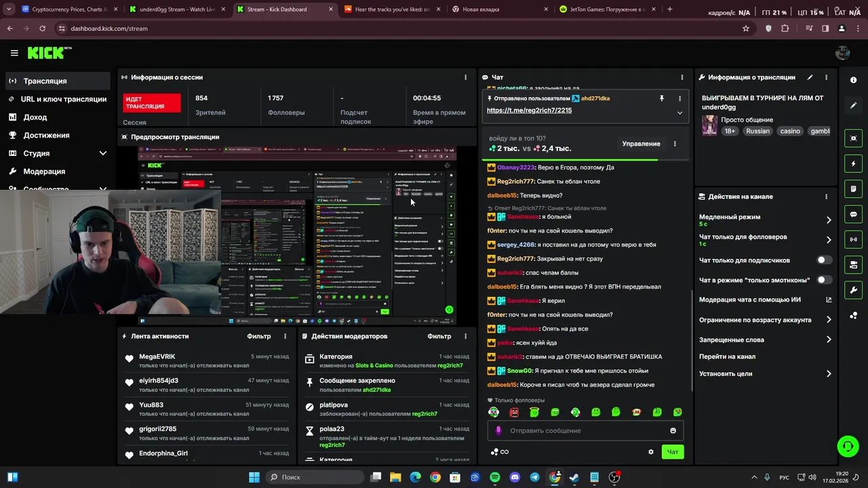Screen dimensions: 868x488
Task: Click the pencil edit icon in right sidebar
Action: coord(853,106)
